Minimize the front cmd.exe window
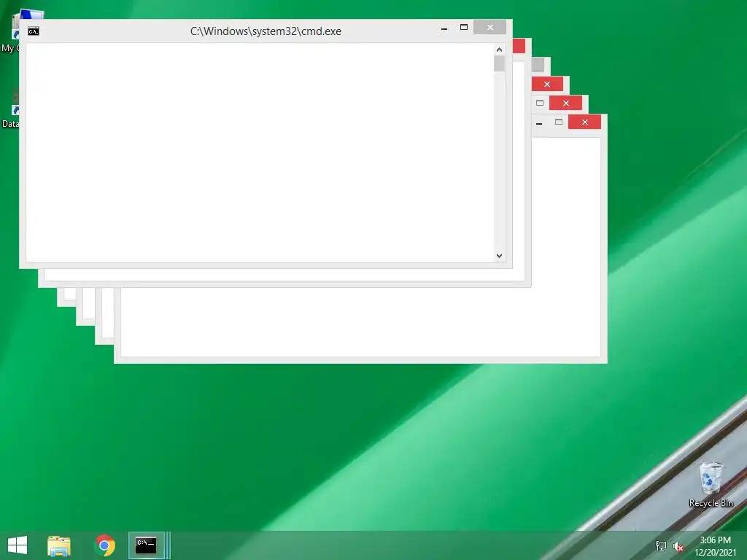Screen dimensions: 747x560 (x=444, y=28)
